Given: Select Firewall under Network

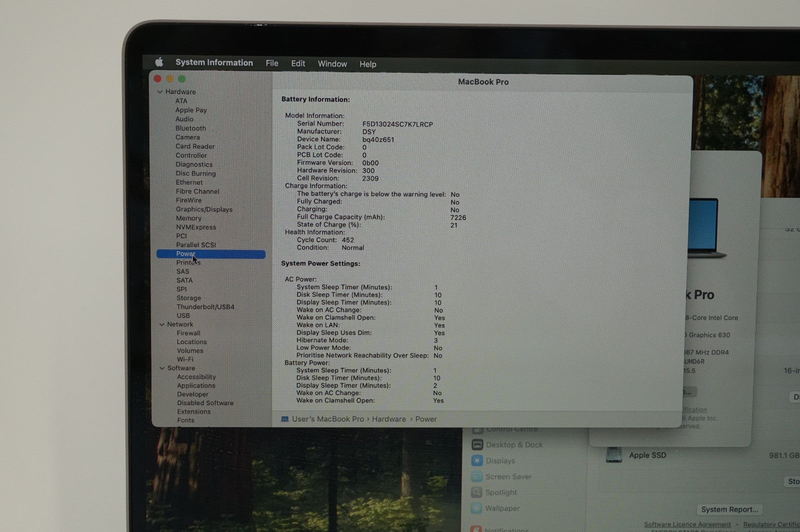Looking at the screenshot, I should pyautogui.click(x=188, y=333).
